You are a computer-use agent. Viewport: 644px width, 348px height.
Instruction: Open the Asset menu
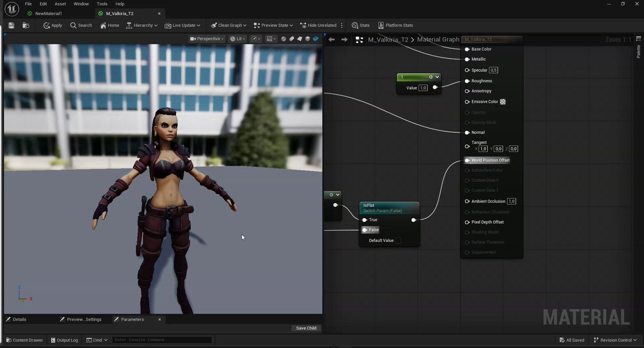tap(60, 4)
